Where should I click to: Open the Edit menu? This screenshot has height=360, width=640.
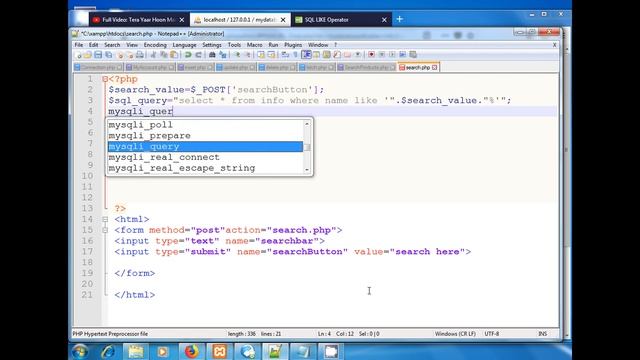(x=93, y=45)
